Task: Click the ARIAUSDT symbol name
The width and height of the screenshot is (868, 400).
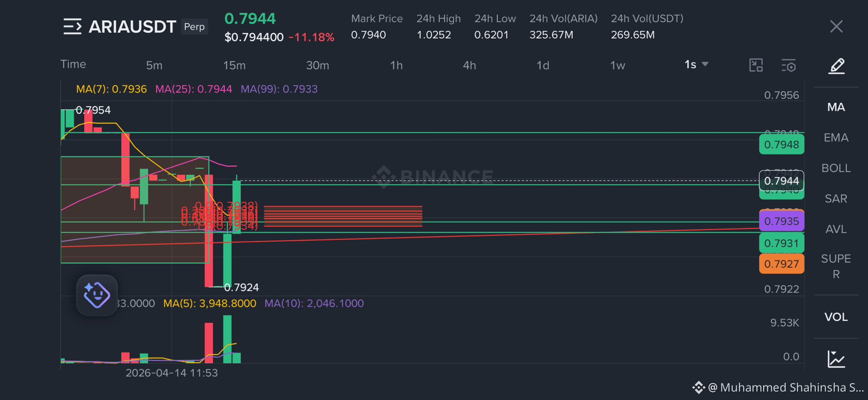Action: pos(132,27)
